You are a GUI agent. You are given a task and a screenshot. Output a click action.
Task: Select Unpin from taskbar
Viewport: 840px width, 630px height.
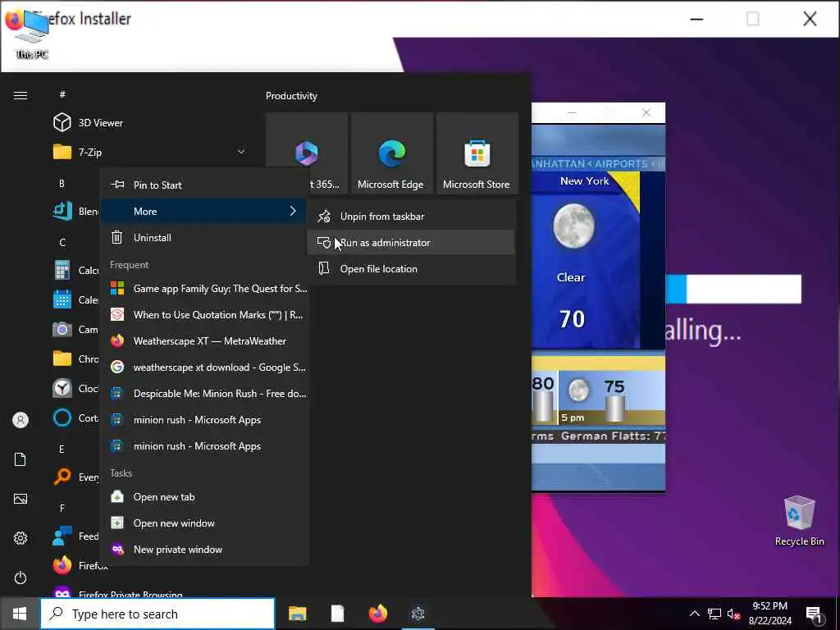tap(412, 217)
